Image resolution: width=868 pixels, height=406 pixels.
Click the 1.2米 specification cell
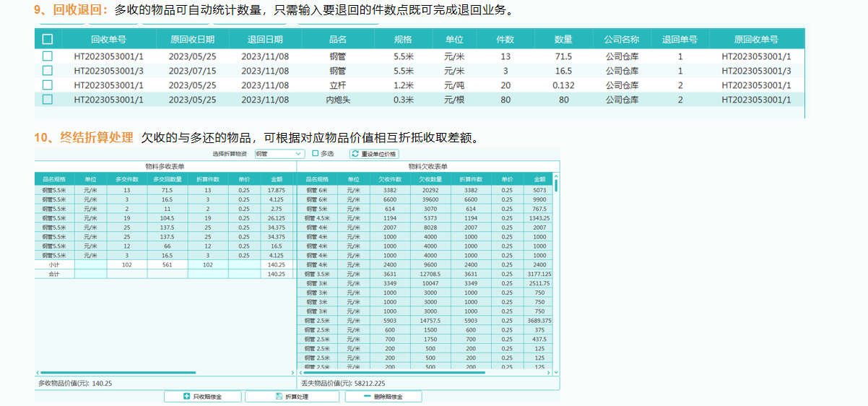(404, 85)
